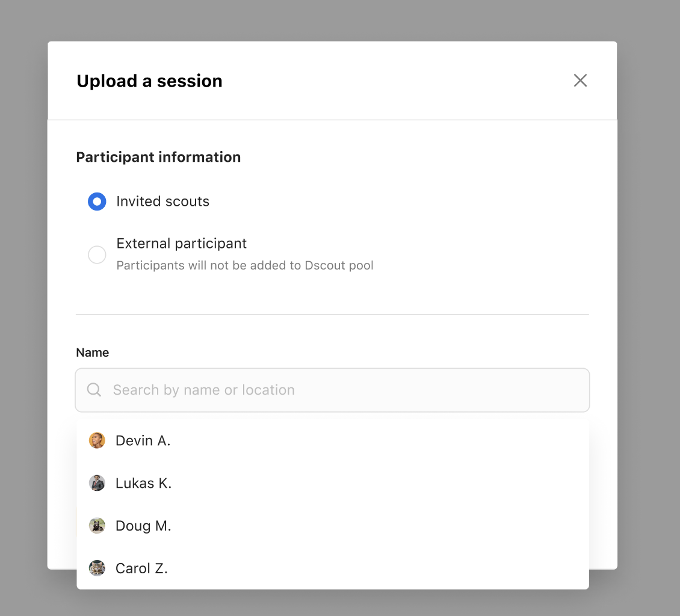Choose Doug M. from the scout list
The height and width of the screenshot is (616, 680).
333,525
